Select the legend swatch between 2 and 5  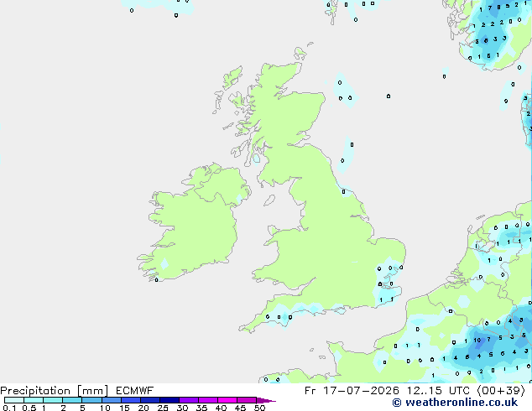[72, 400]
